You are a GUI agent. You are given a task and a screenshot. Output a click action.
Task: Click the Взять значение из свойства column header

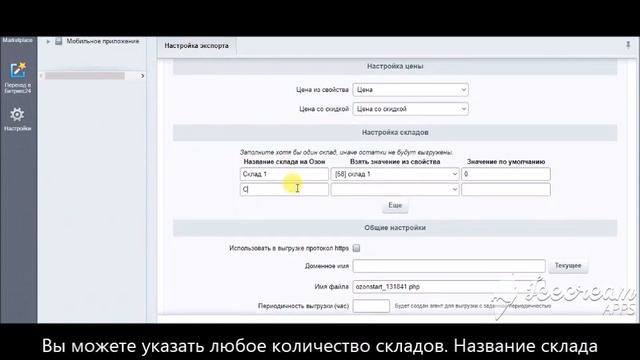pos(395,162)
